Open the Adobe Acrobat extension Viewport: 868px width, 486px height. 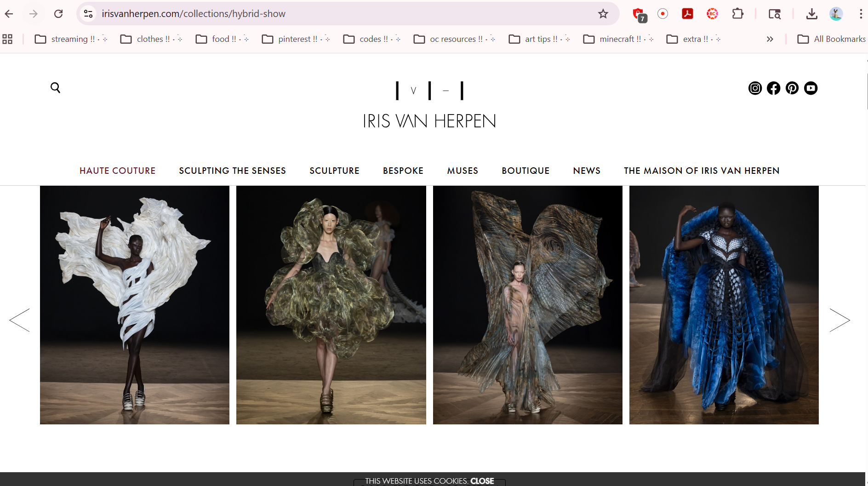pos(687,13)
